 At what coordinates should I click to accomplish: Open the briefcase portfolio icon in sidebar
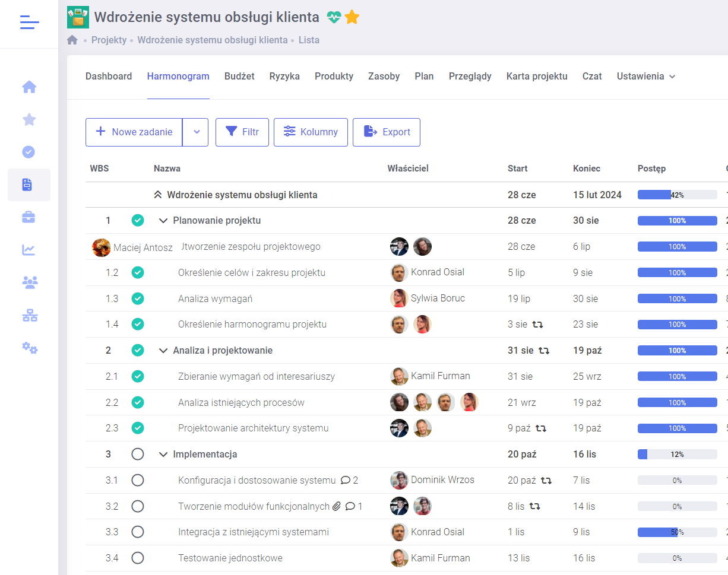[29, 217]
